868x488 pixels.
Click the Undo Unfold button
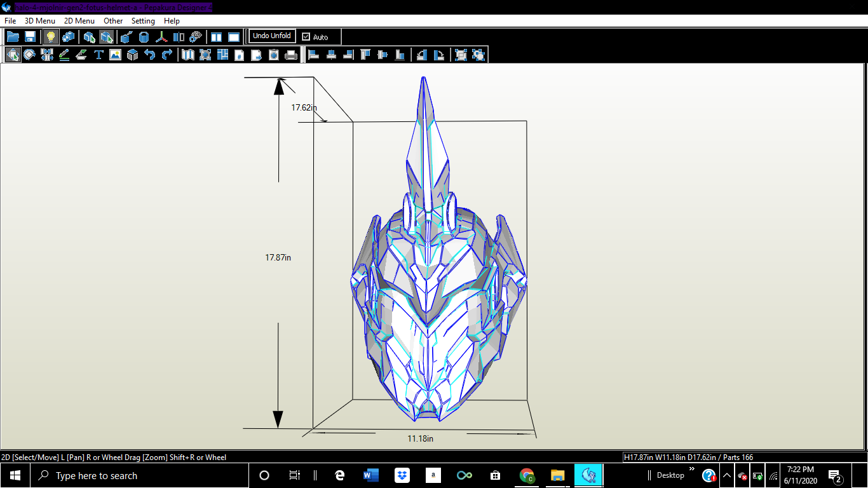point(272,36)
